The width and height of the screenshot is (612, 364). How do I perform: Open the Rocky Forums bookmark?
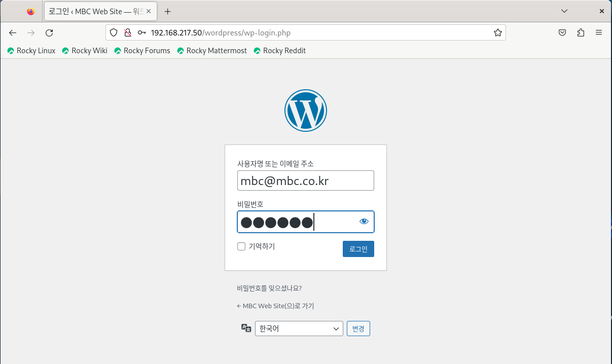coord(142,51)
